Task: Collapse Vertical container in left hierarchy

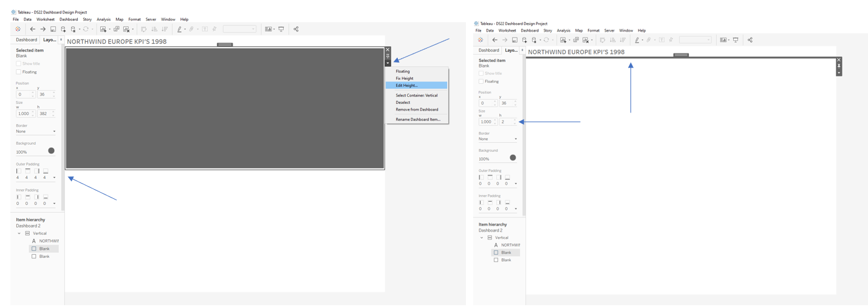Action: pos(19,233)
